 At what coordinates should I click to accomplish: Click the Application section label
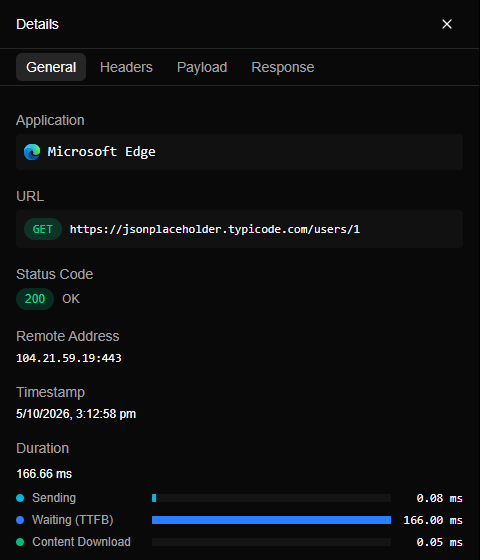click(x=50, y=120)
